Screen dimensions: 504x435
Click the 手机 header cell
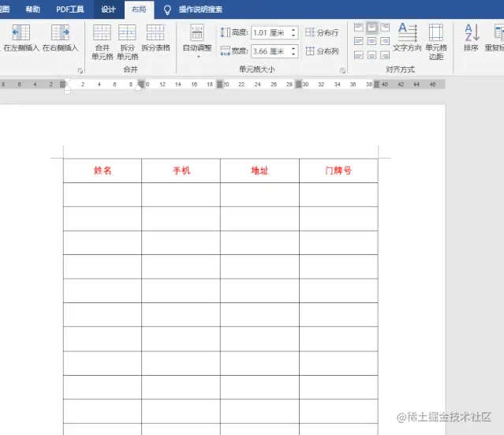pyautogui.click(x=181, y=171)
